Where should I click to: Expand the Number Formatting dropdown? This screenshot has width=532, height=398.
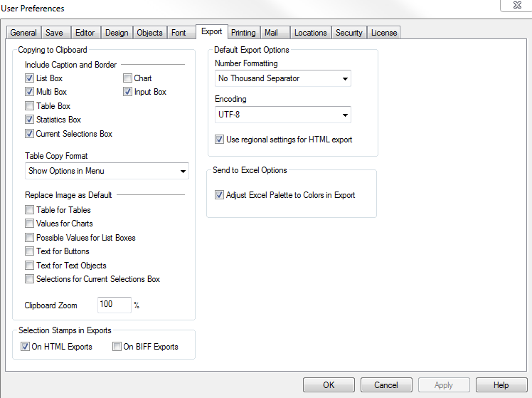pyautogui.click(x=282, y=78)
